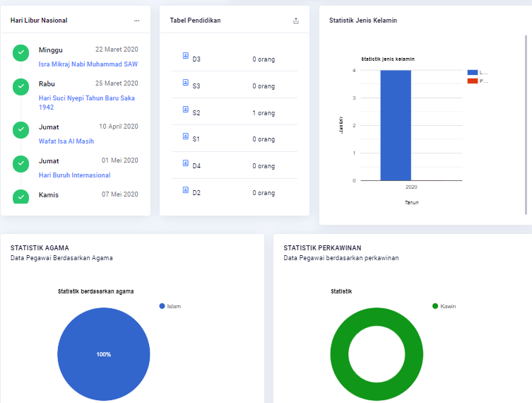Click the green check beside Minggu holiday

[20, 52]
